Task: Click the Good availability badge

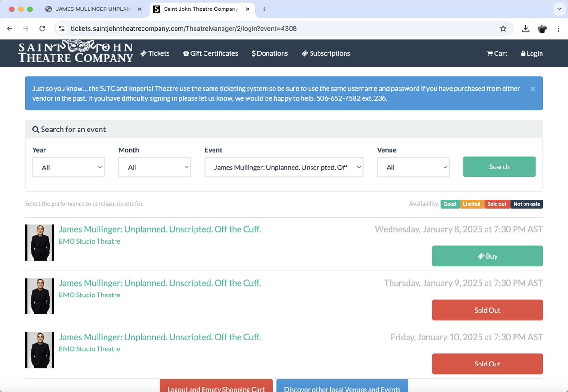Action: (x=450, y=204)
